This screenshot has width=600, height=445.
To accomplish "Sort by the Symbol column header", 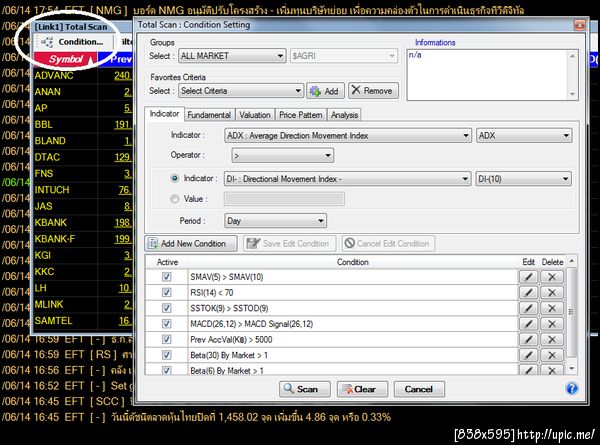I will click(66, 59).
